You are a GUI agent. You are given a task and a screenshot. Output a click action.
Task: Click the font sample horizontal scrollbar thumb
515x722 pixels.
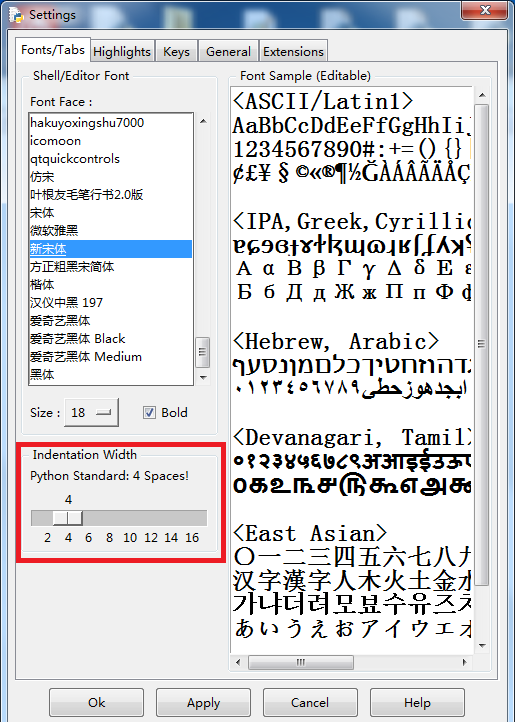301,662
